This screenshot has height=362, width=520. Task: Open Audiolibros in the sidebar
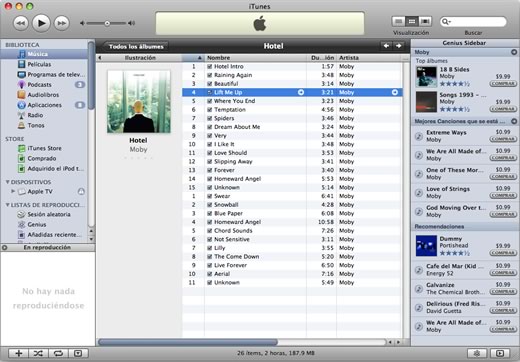tap(44, 95)
